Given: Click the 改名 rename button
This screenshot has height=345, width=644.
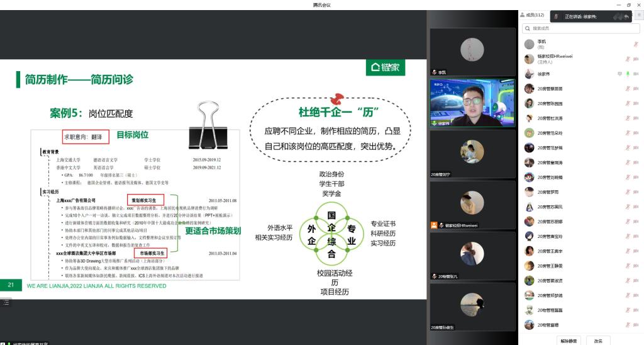Looking at the screenshot, I should click(598, 341).
